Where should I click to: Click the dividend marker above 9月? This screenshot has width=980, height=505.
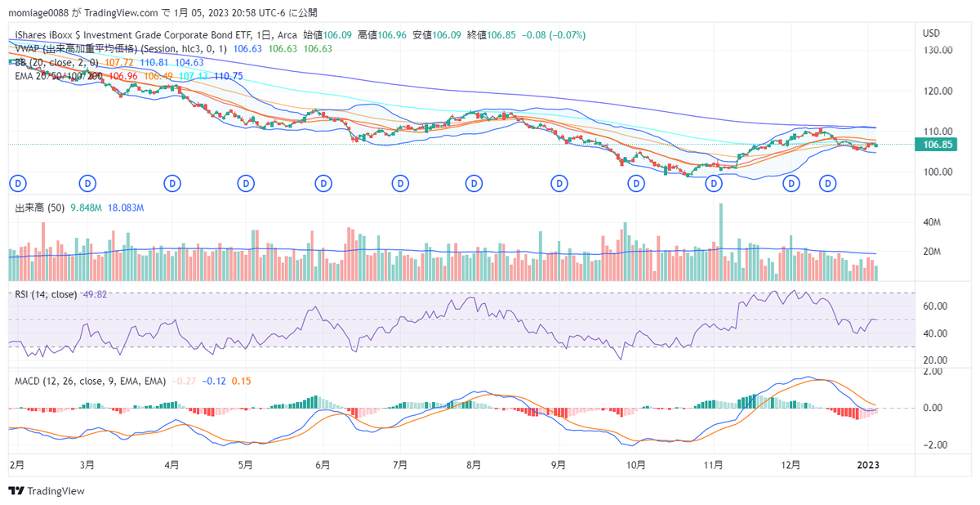click(559, 183)
